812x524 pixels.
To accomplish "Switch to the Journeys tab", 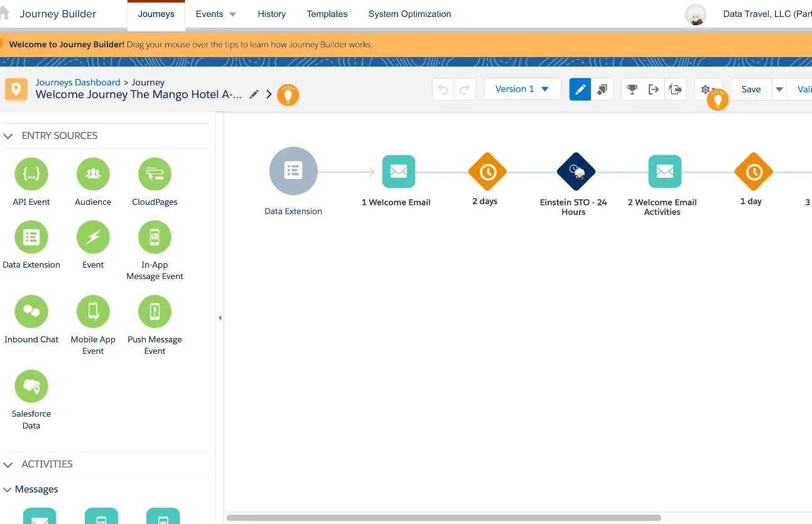I will coord(156,14).
